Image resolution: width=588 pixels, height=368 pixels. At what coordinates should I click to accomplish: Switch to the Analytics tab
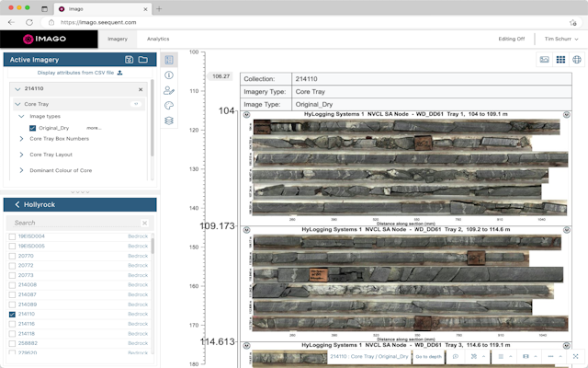(158, 40)
